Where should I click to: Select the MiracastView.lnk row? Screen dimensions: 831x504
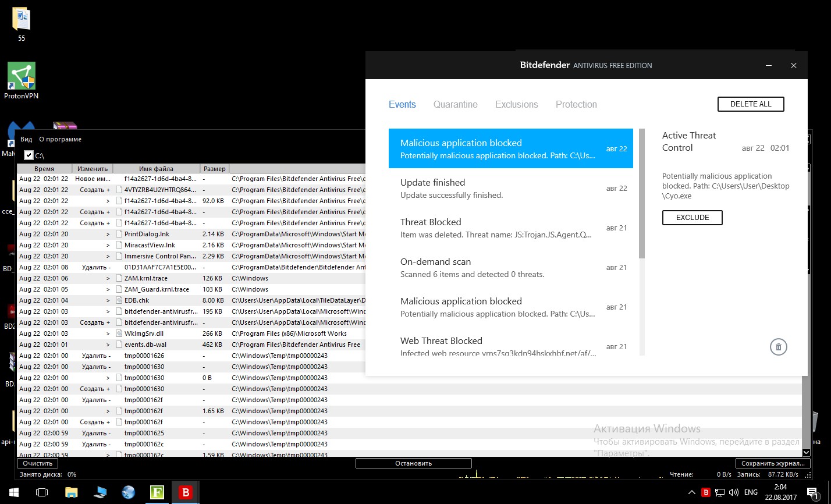tap(192, 245)
